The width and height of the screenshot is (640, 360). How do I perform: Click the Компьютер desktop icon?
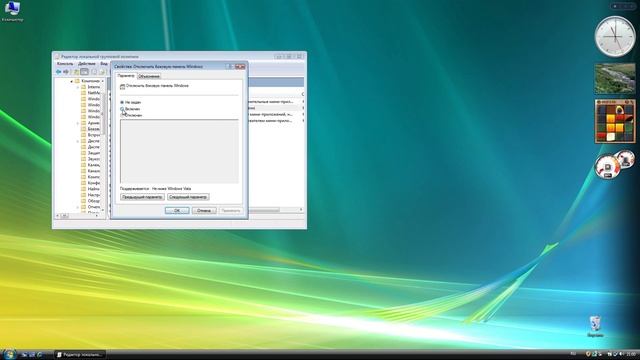pyautogui.click(x=12, y=11)
